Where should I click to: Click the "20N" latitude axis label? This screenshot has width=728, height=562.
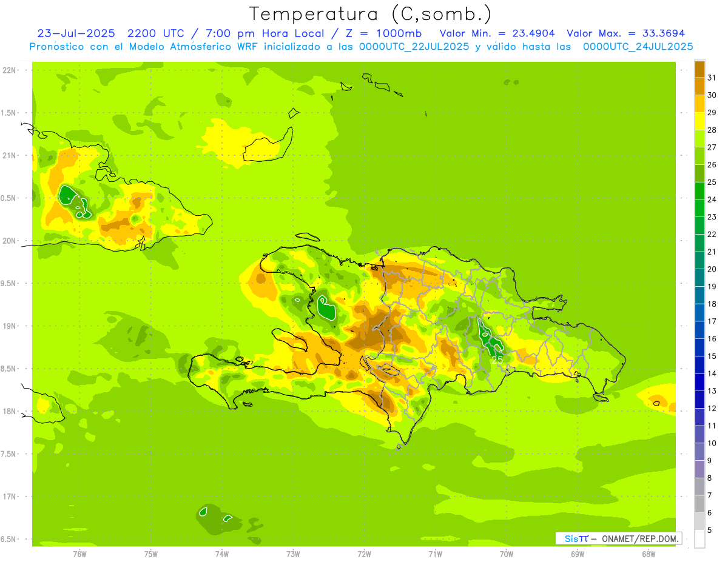(x=9, y=241)
